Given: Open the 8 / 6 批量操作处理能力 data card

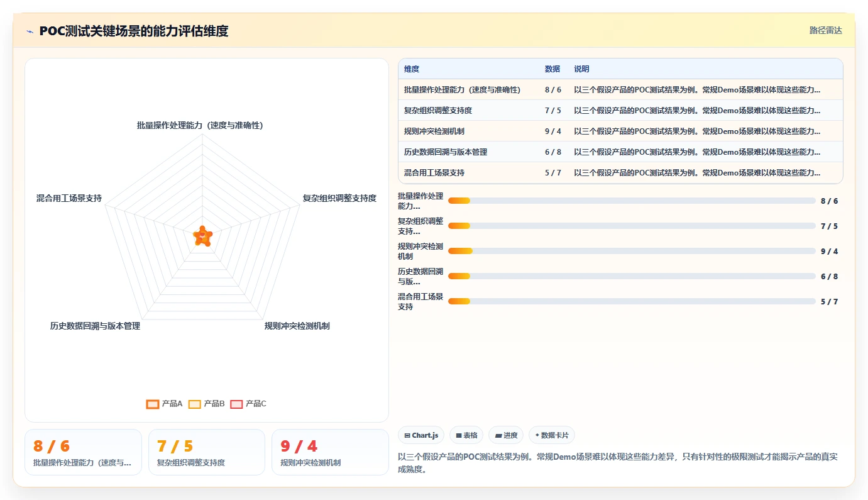Looking at the screenshot, I should 83,452.
